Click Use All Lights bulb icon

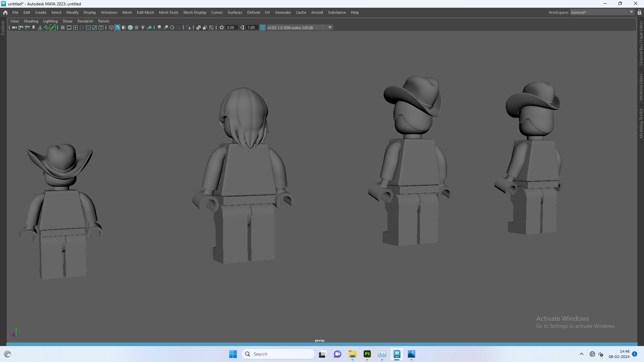click(143, 27)
